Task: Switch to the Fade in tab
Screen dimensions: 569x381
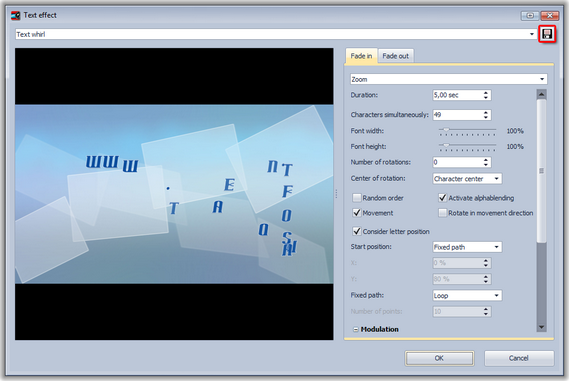Action: pos(361,56)
